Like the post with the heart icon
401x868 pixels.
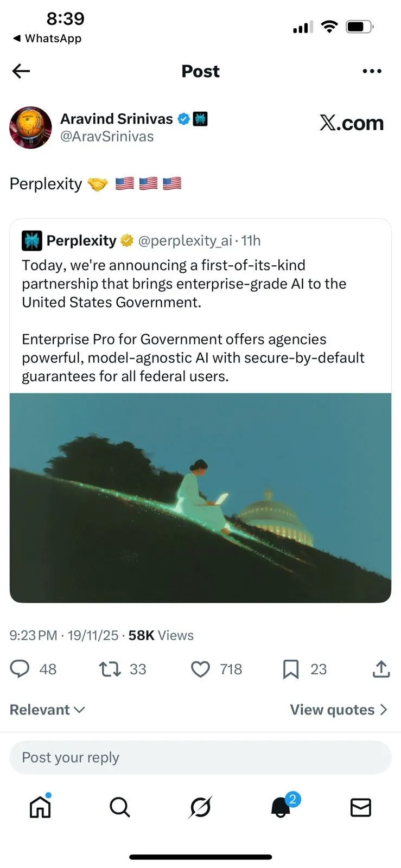200,669
